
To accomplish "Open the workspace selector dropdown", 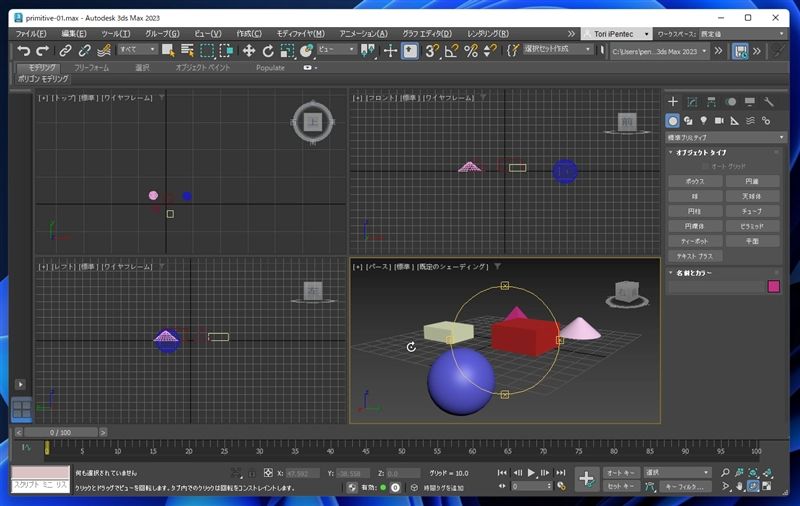I will tap(742, 34).
